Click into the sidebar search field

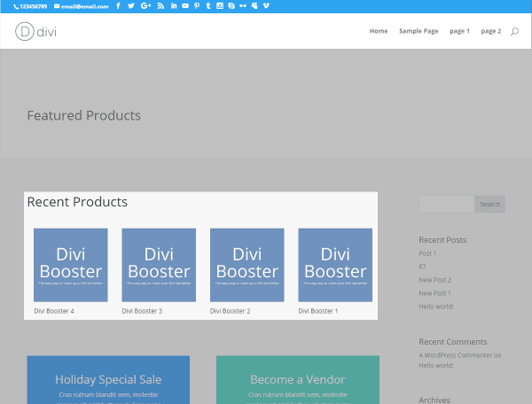[446, 204]
